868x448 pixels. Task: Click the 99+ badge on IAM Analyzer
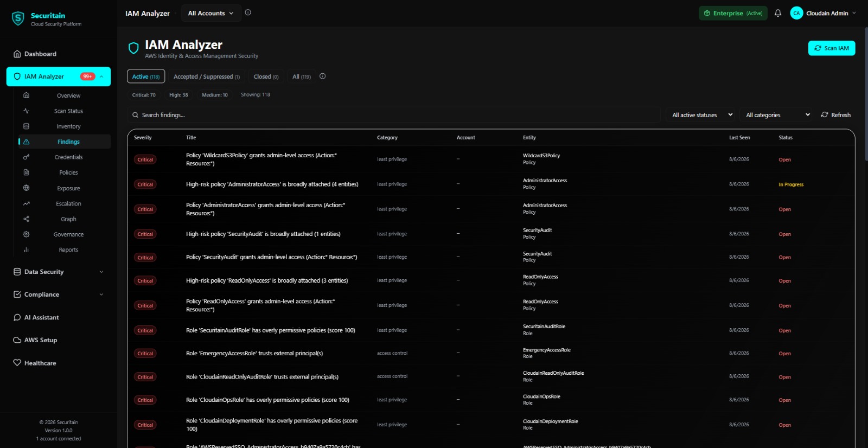click(x=87, y=76)
